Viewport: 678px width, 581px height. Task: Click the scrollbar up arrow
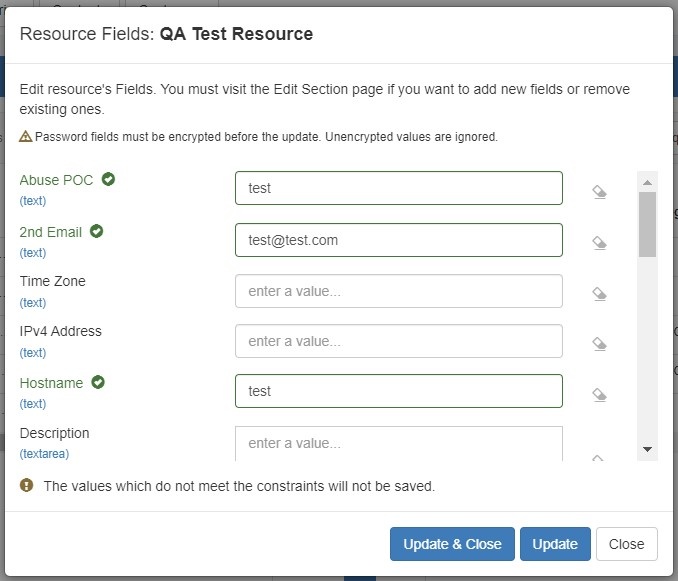point(647,182)
